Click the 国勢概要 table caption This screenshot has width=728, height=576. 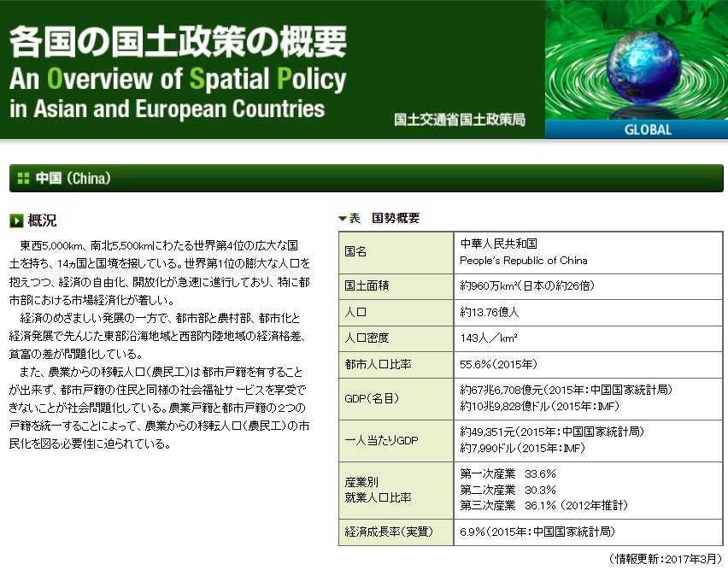(x=396, y=218)
